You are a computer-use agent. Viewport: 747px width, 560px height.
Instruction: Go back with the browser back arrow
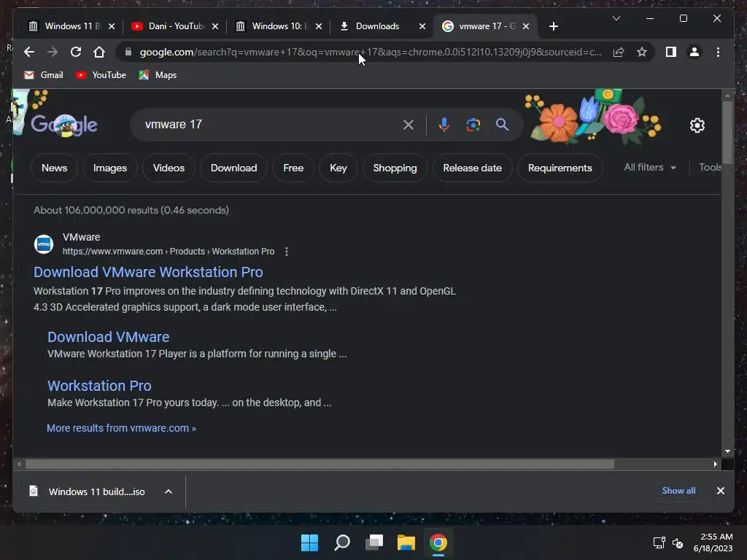pyautogui.click(x=29, y=52)
